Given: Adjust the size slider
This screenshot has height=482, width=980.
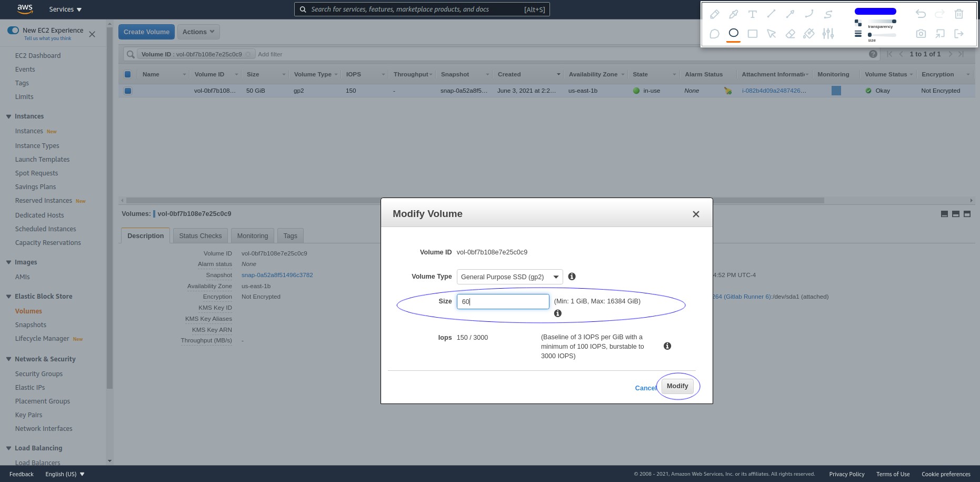Looking at the screenshot, I should click(x=882, y=35).
